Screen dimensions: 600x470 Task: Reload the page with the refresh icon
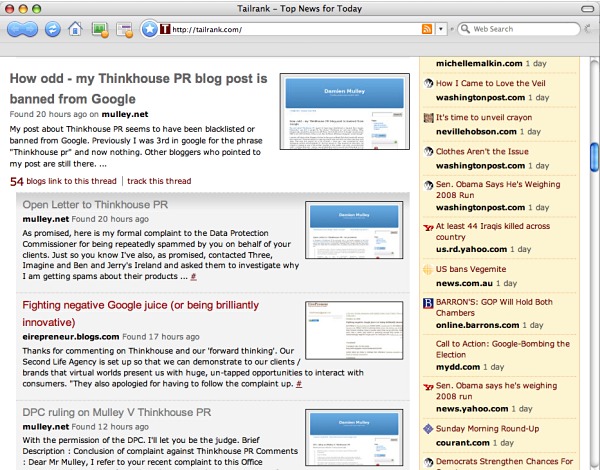coord(53,29)
